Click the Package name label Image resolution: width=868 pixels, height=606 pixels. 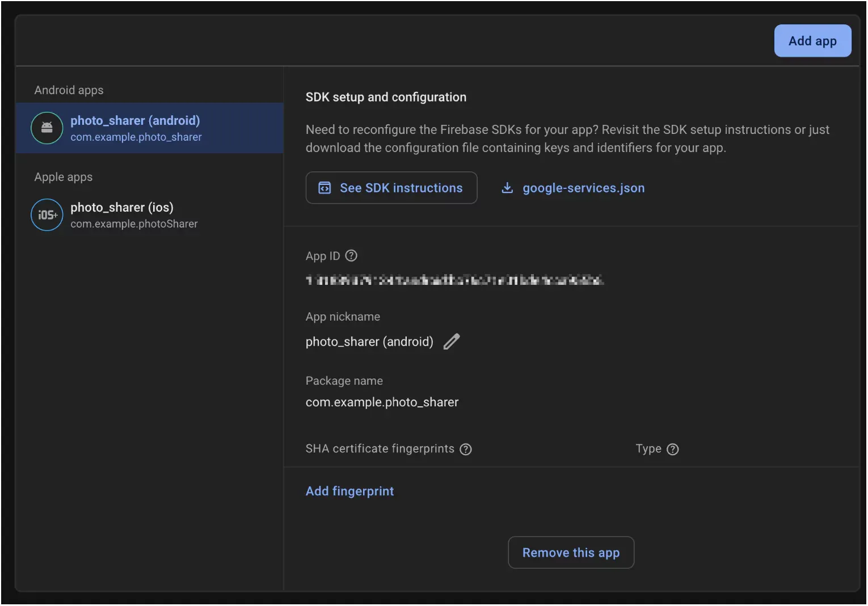coord(344,381)
